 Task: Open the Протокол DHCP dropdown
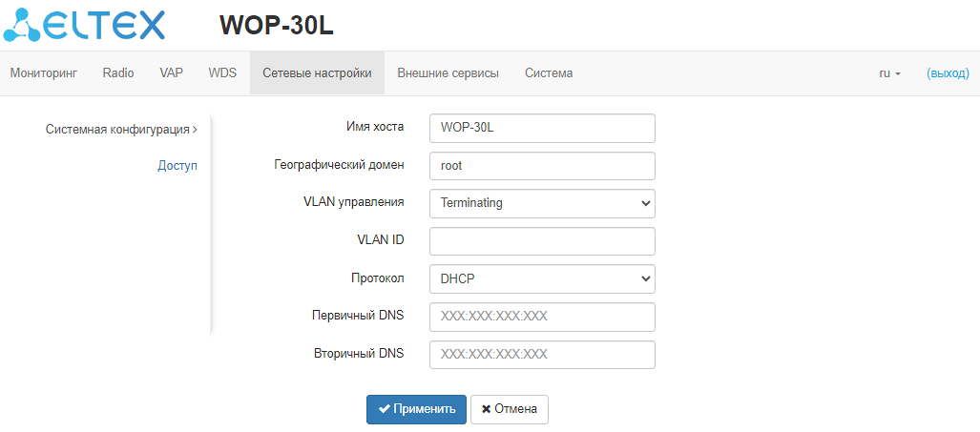542,278
